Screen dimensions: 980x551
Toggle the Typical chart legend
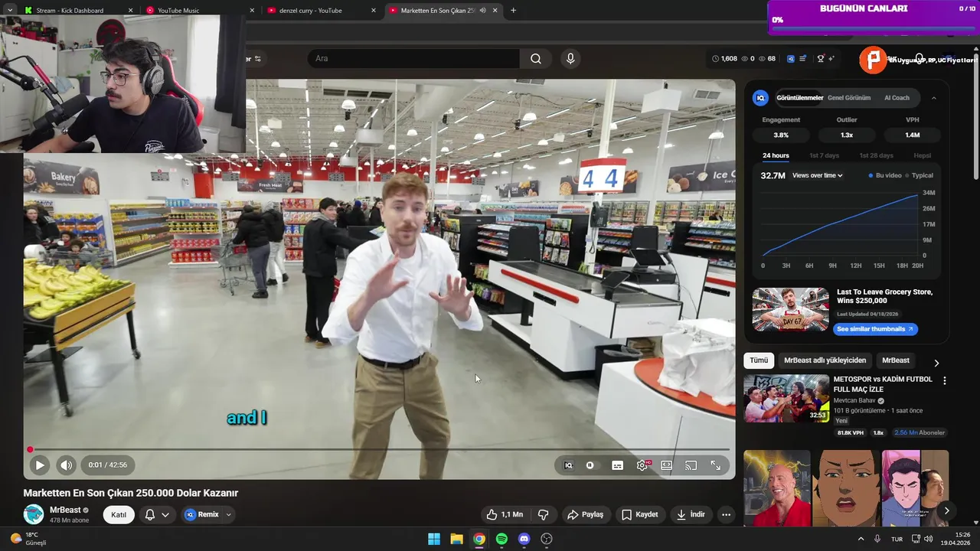click(x=920, y=175)
